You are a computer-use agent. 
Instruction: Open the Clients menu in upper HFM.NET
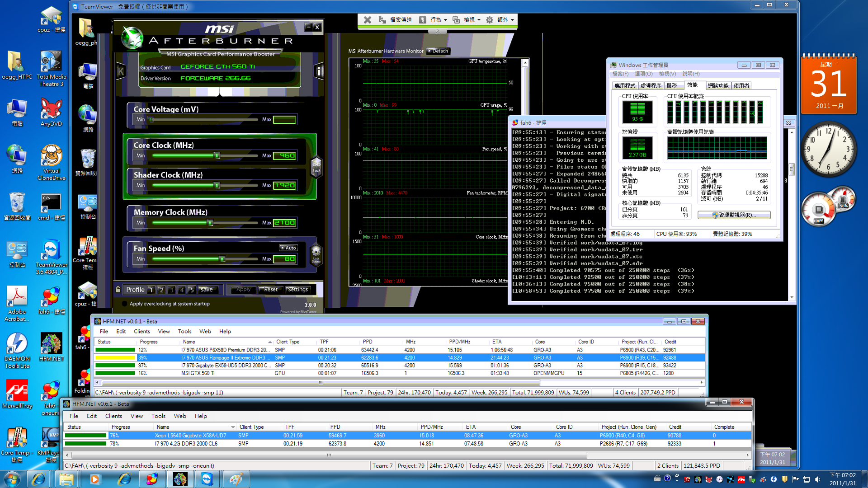tap(142, 331)
